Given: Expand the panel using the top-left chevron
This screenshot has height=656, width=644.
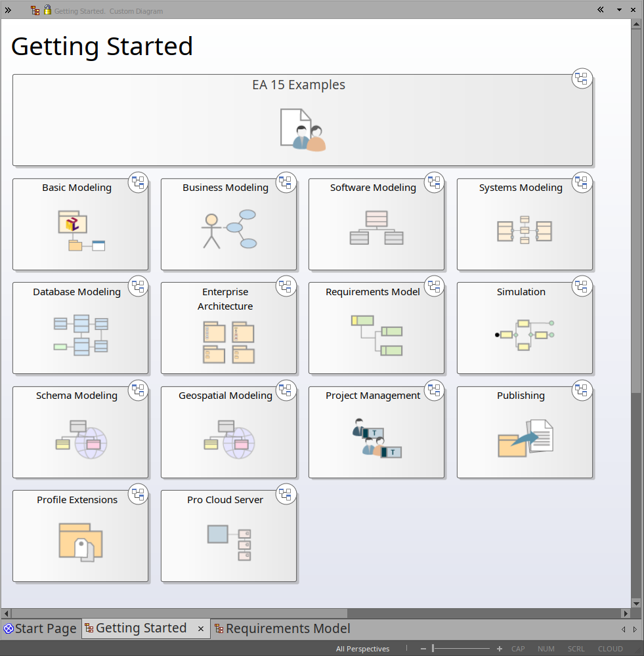Looking at the screenshot, I should pos(8,10).
